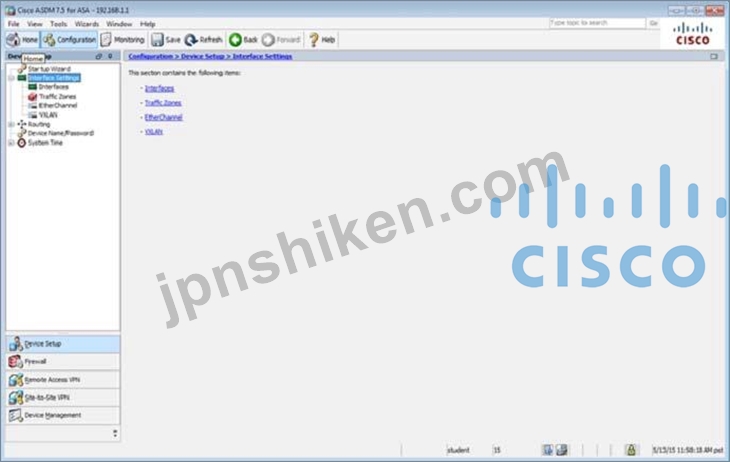Click the Go search button

coord(653,23)
